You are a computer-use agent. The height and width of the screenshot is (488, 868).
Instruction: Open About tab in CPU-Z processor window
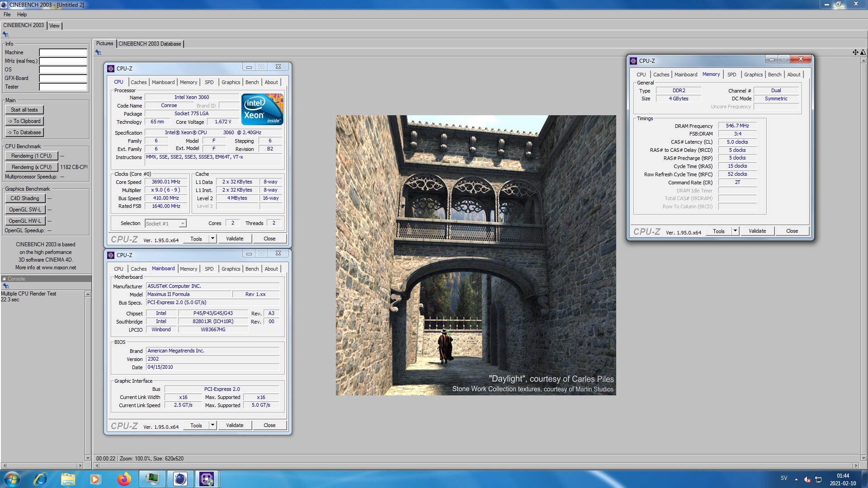(x=271, y=82)
